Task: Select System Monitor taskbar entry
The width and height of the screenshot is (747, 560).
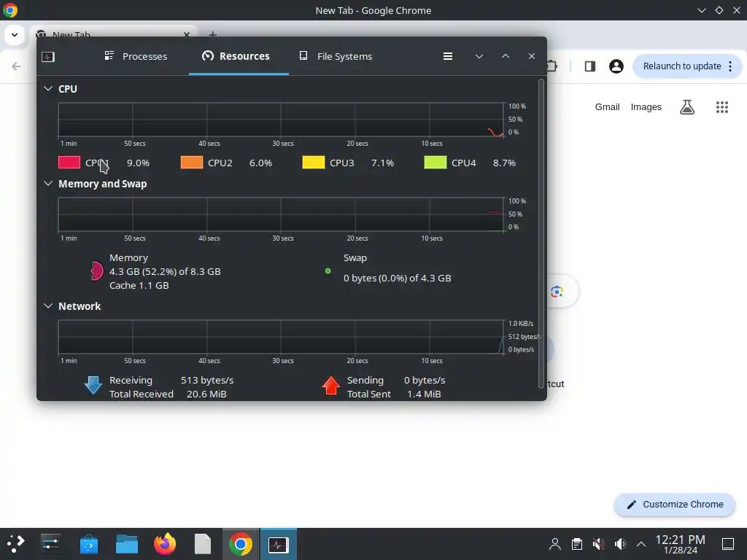Action: (278, 544)
